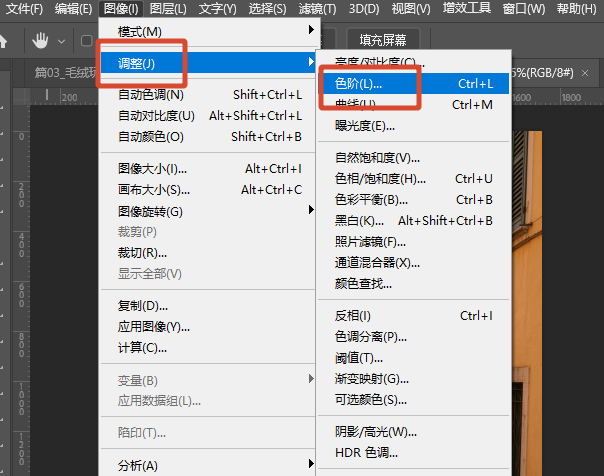Viewport: 604px width, 476px height.
Task: Open the 窗口(W) menu
Action: [x=524, y=8]
